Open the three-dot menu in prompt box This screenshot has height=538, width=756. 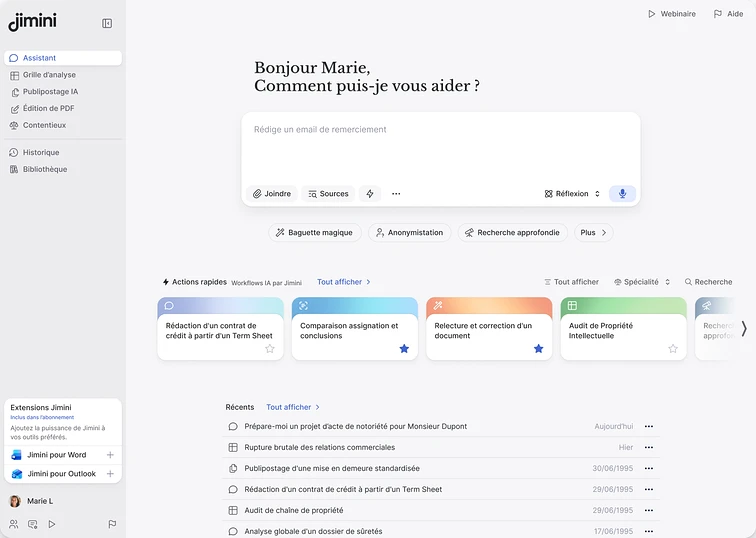click(396, 194)
